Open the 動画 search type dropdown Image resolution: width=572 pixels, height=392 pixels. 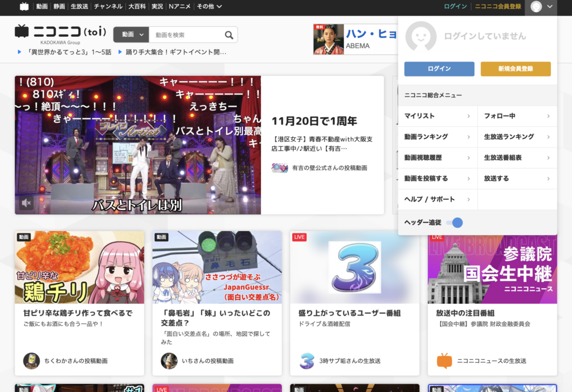[x=132, y=35]
